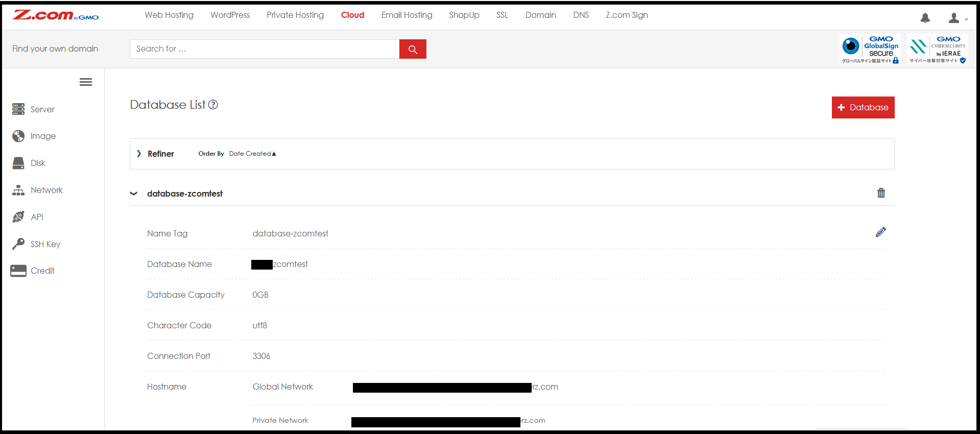Image resolution: width=980 pixels, height=434 pixels.
Task: Click the Credit card icon in the sidebar
Action: pyautogui.click(x=18, y=271)
